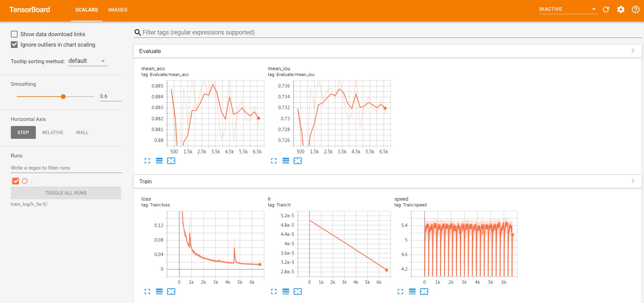This screenshot has height=303, width=644.
Task: Toggle y-axis log scale on mean_iou chart
Action: (x=286, y=161)
